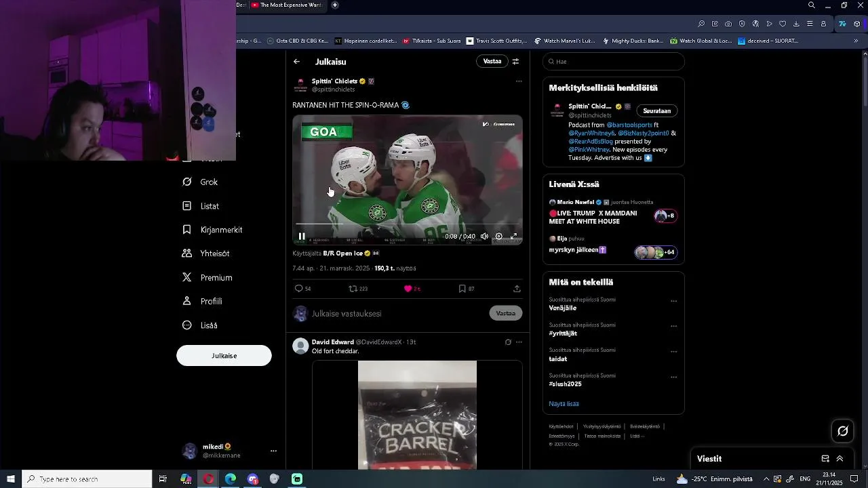The height and width of the screenshot is (488, 868).
Task: Open Listat in the sidebar
Action: (x=201, y=206)
